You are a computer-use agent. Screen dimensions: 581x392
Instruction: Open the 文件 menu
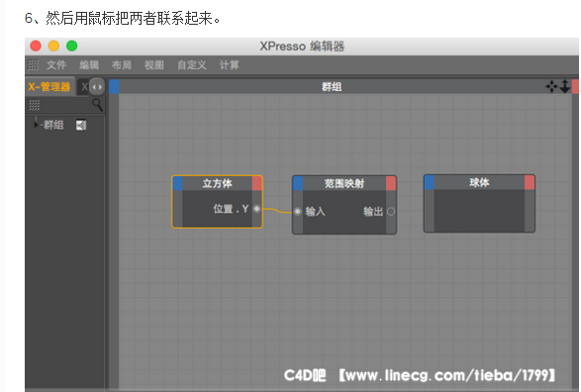(56, 65)
